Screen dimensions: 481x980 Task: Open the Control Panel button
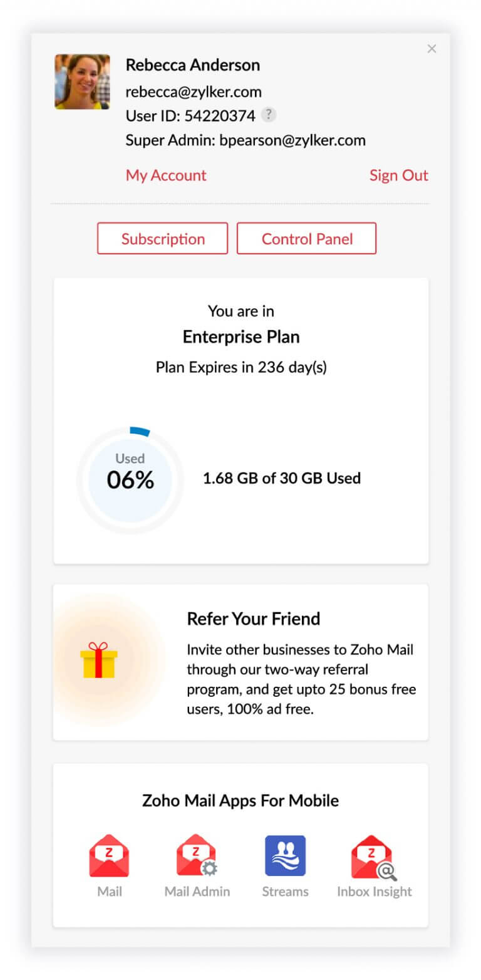[x=307, y=239]
